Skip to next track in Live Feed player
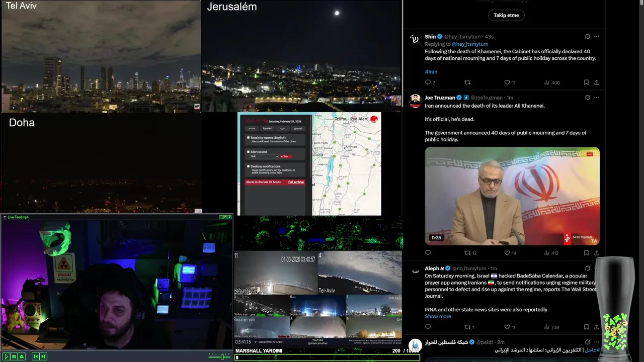Viewport: 644px width, 362px height. (43, 356)
